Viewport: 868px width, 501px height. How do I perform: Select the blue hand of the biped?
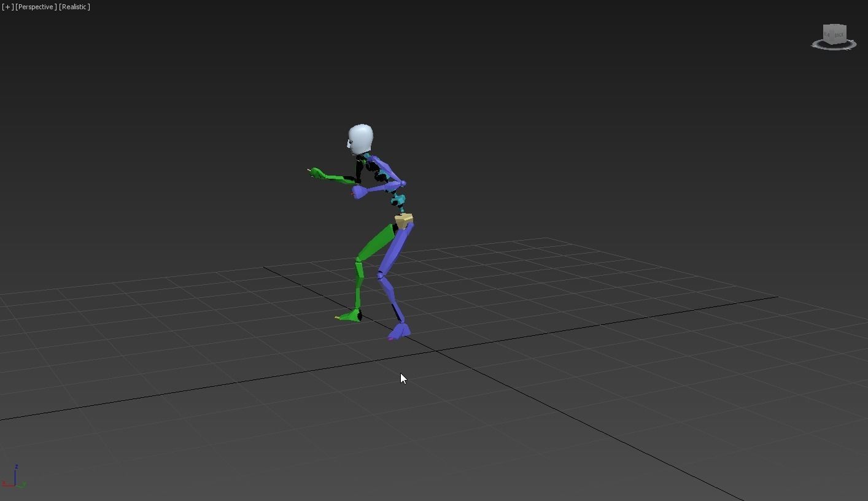tap(359, 193)
